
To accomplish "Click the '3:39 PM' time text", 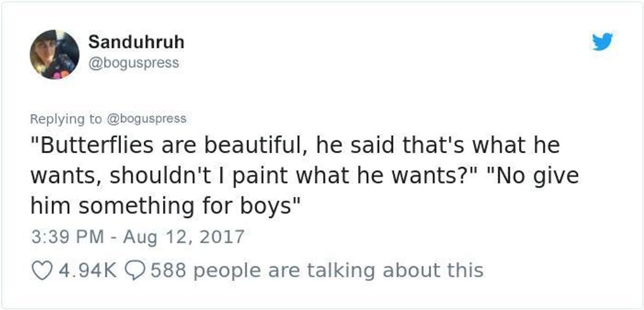I will pos(67,237).
